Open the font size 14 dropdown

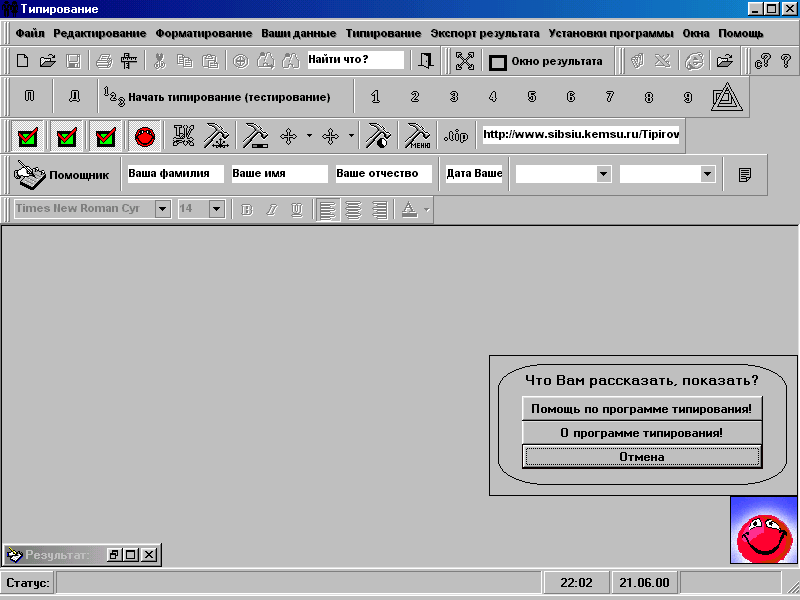click(217, 209)
